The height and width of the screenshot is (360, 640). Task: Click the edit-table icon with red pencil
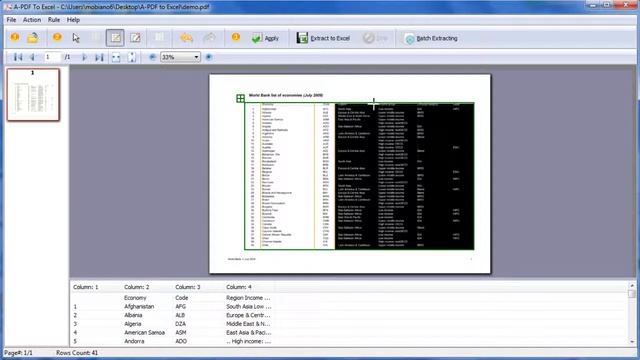[x=135, y=38]
